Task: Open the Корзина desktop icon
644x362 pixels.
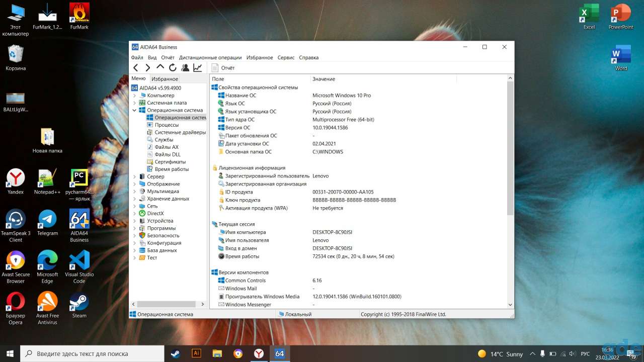Action: (16, 57)
